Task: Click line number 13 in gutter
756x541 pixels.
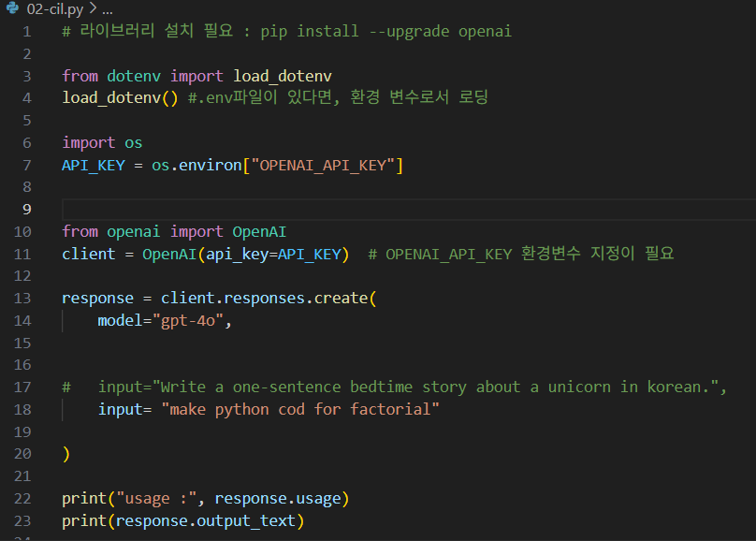Action: click(22, 299)
